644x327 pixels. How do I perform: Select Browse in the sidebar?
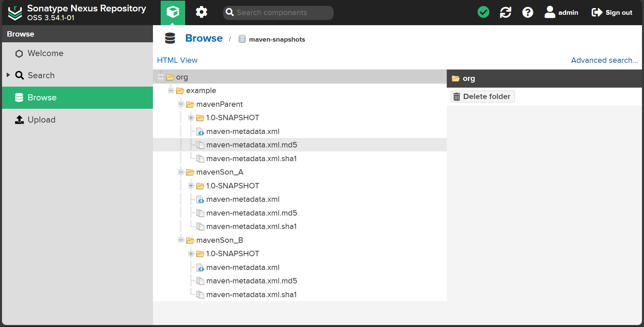77,98
